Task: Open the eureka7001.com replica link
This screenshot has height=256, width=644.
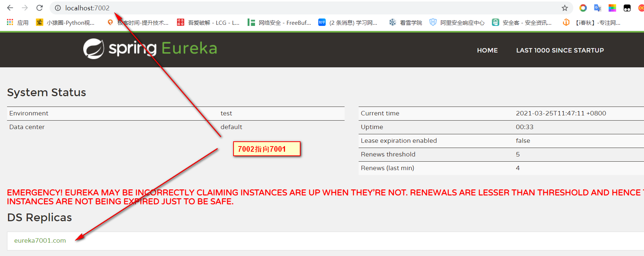Action: click(x=40, y=240)
